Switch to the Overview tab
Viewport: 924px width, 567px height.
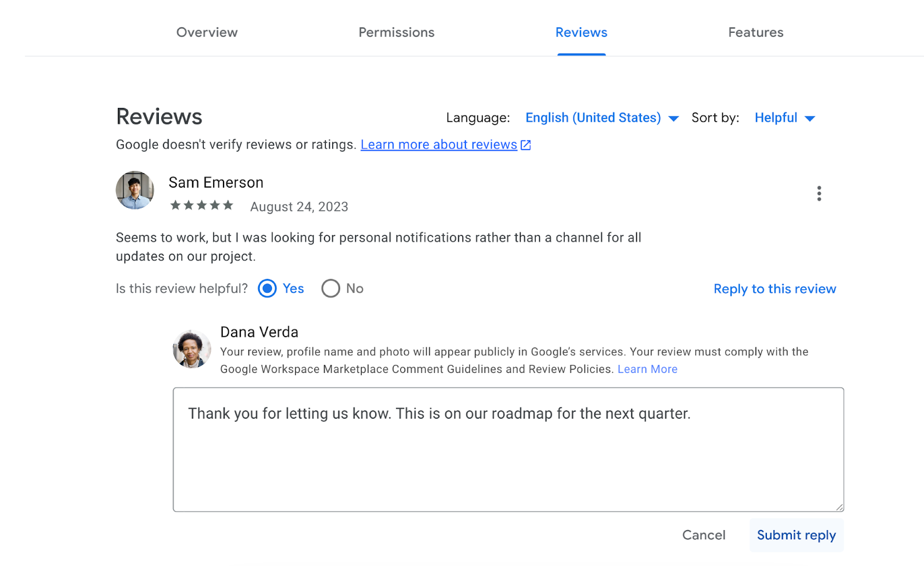[207, 32]
